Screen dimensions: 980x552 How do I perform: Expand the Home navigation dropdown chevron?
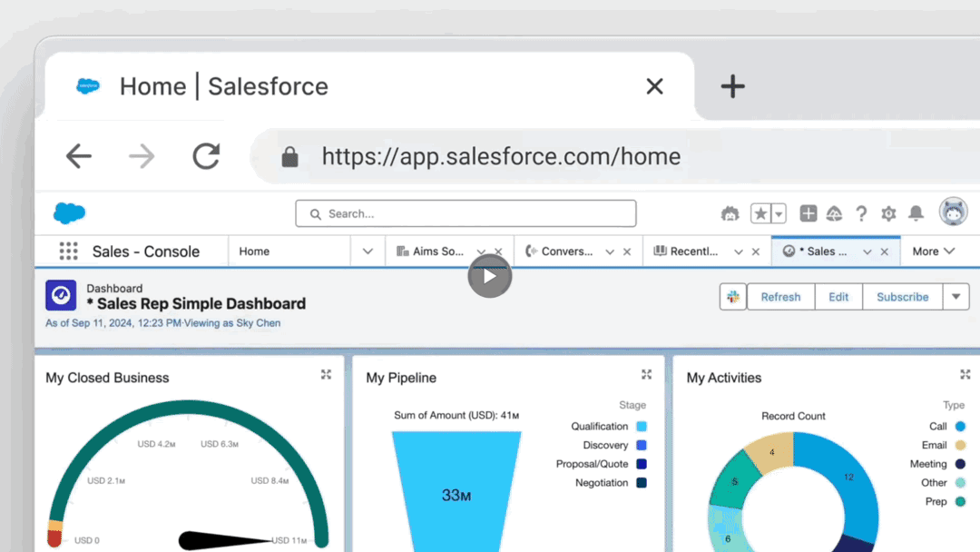(367, 251)
